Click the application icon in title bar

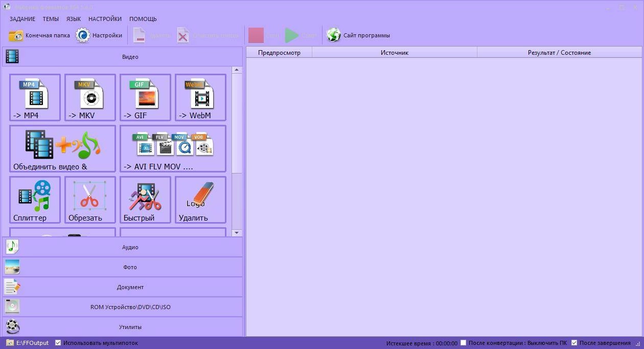(x=7, y=7)
